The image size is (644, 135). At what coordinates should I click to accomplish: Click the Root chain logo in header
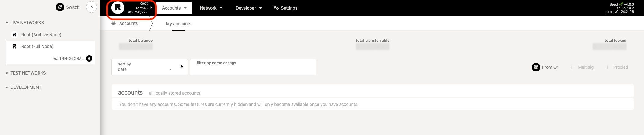coord(118,8)
